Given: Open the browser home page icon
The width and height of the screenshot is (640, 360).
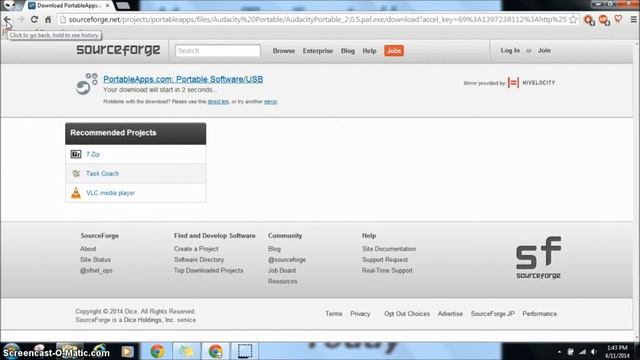Looking at the screenshot, I should 48,20.
